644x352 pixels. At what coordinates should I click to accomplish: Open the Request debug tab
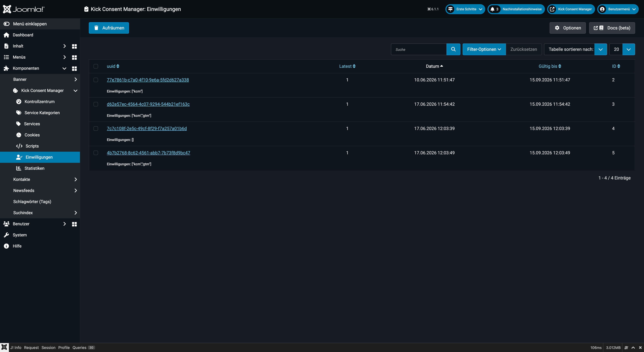coord(31,348)
